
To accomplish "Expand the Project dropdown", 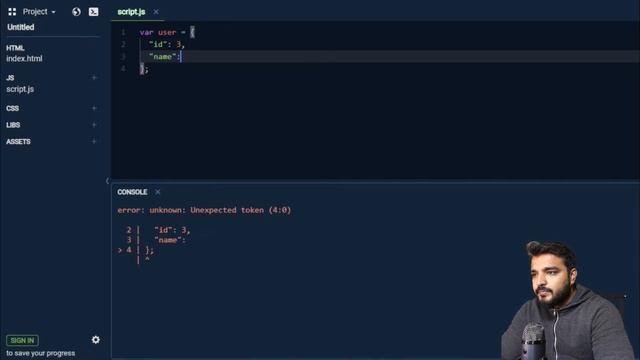I will [x=39, y=12].
